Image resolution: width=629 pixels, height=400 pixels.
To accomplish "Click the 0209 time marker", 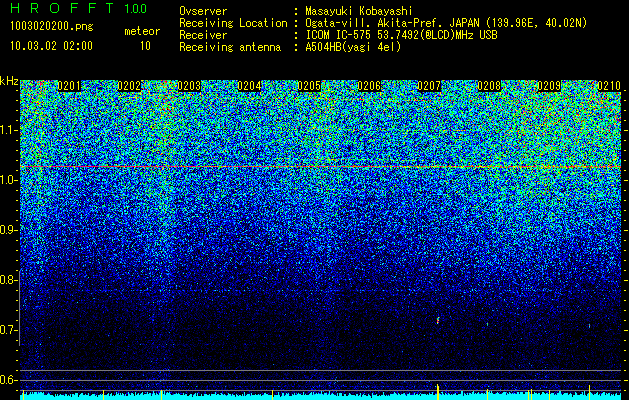I will point(549,86).
